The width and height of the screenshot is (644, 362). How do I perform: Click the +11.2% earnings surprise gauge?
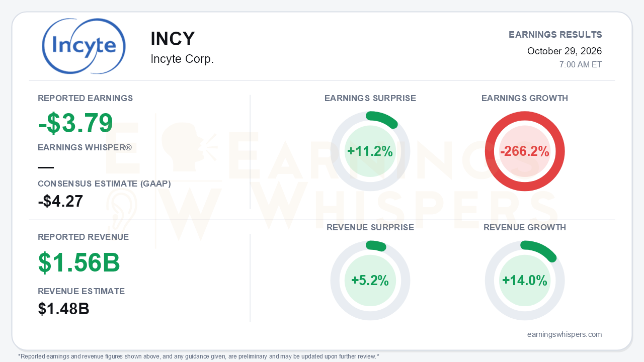370,151
